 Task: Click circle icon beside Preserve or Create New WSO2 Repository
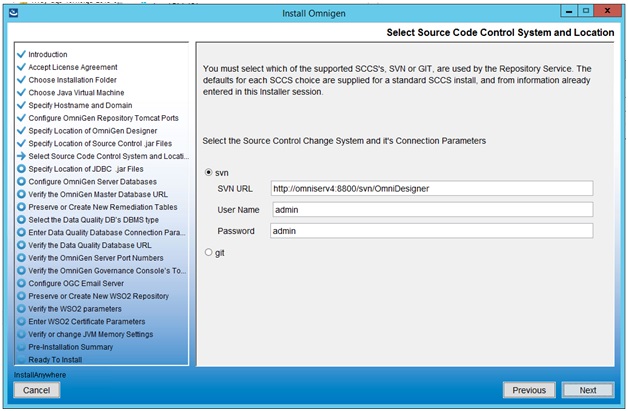tap(22, 296)
